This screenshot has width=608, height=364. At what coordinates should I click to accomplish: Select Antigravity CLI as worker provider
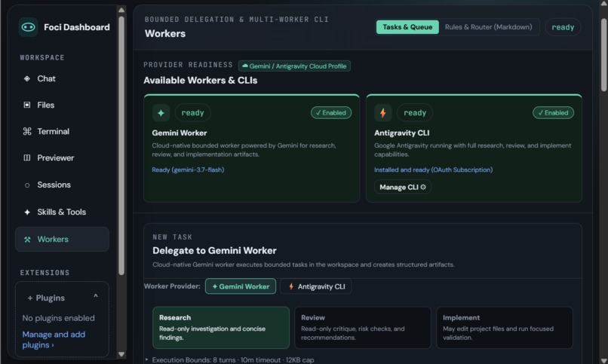[316, 286]
